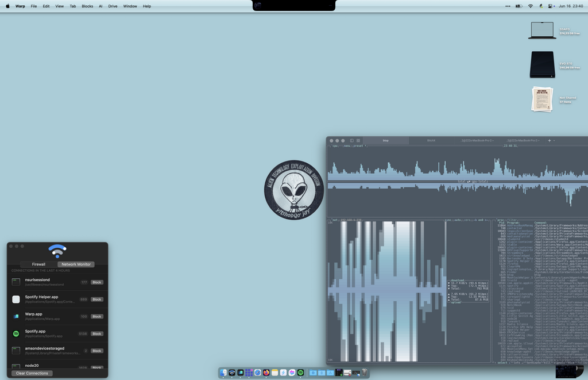Open the Drive menu

coord(113,6)
